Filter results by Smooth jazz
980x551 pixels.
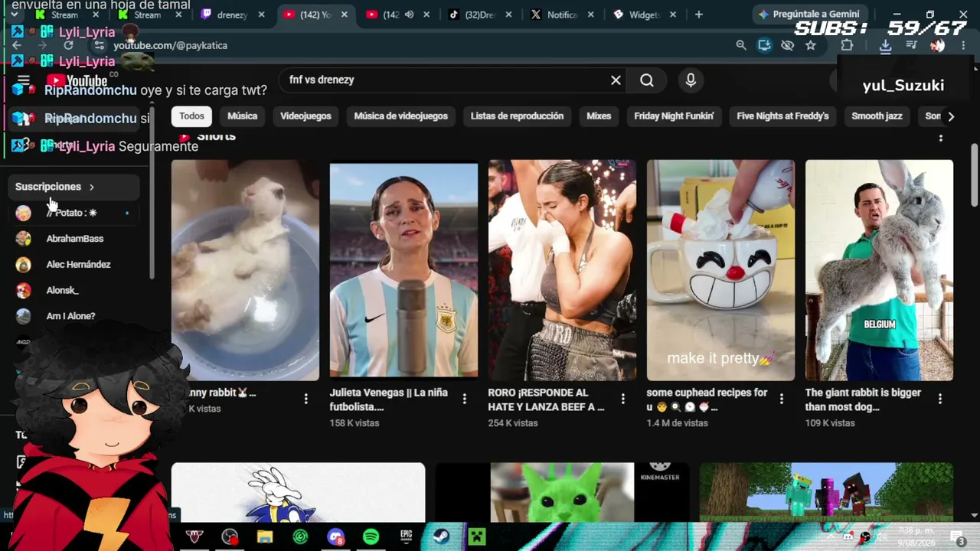[x=877, y=116]
